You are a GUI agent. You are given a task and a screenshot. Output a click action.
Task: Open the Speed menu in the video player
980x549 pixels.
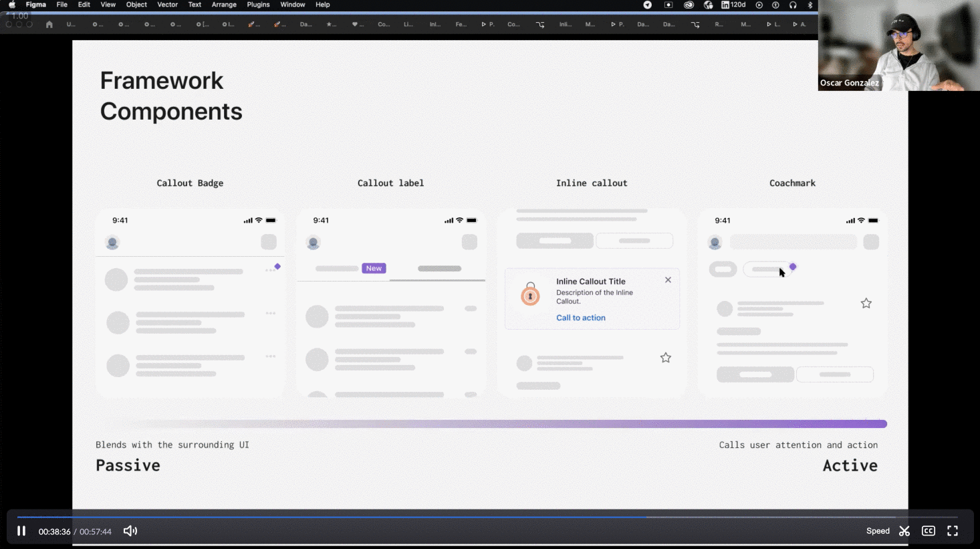pos(877,530)
